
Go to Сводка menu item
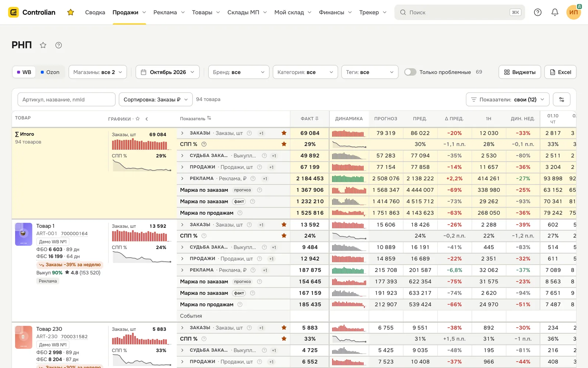point(95,12)
